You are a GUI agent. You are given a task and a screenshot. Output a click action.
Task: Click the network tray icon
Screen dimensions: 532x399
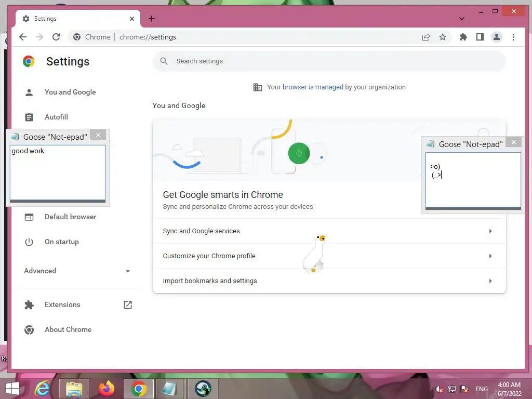[x=451, y=389]
